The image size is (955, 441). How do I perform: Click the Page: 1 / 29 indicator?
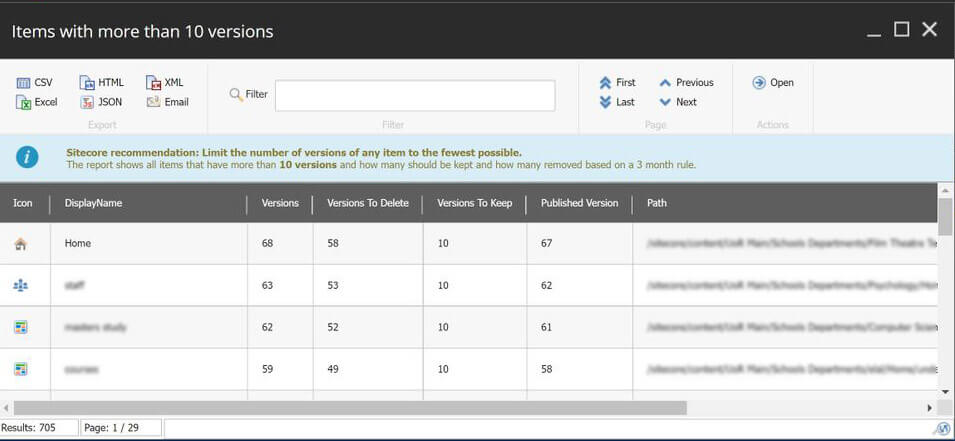point(121,428)
